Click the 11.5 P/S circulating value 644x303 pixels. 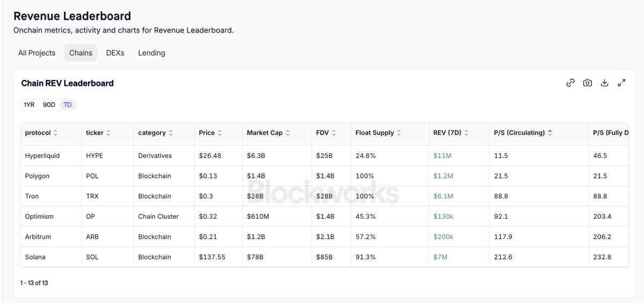click(501, 156)
